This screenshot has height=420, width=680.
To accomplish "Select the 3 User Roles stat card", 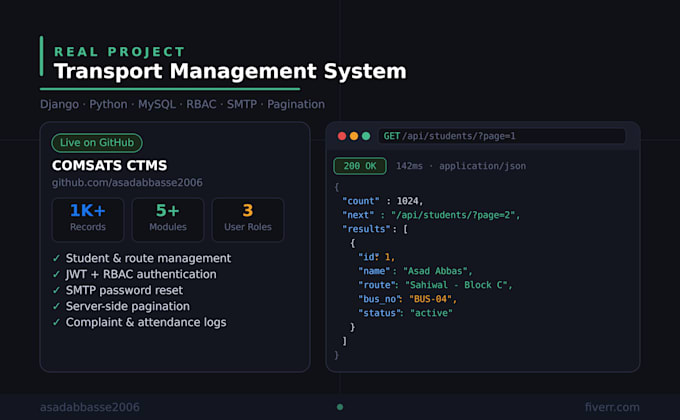I will tap(248, 220).
